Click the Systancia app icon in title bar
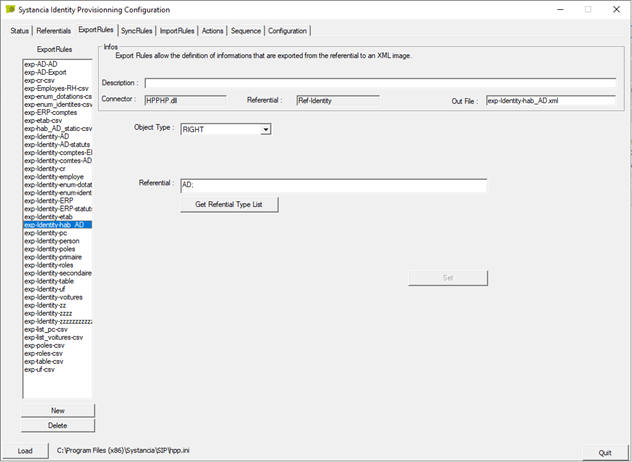Screen dimensions: 632x462 (10, 9)
